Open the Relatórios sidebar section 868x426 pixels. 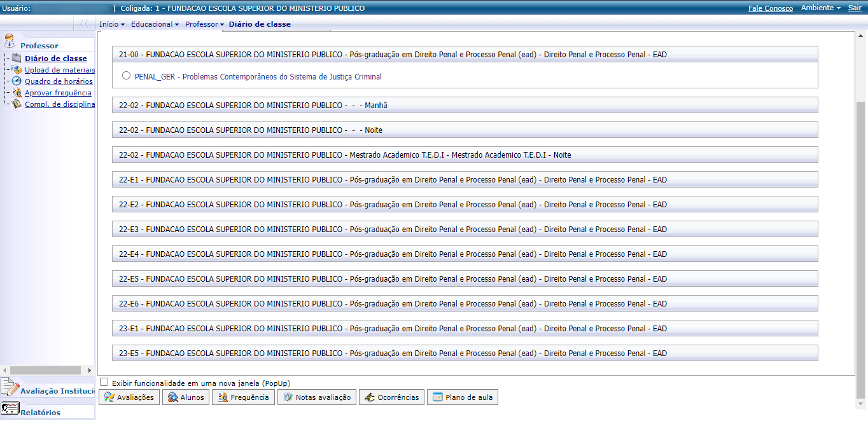[x=40, y=413]
